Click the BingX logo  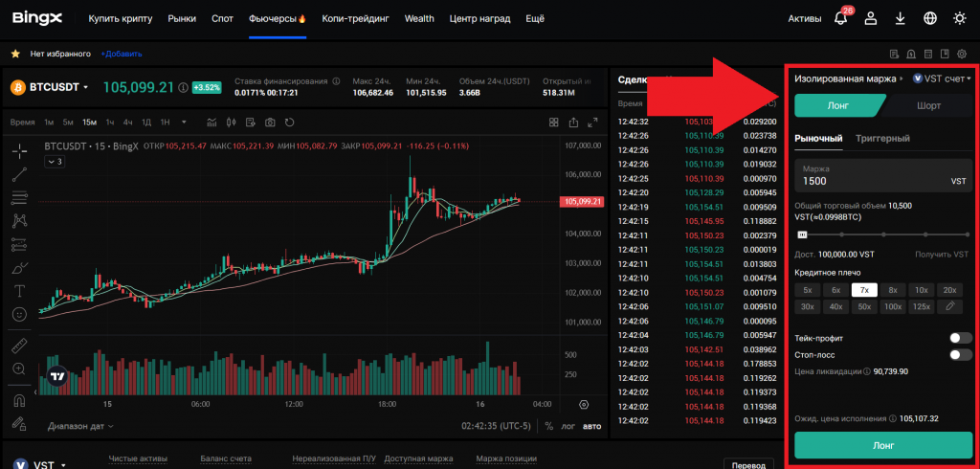[x=37, y=19]
